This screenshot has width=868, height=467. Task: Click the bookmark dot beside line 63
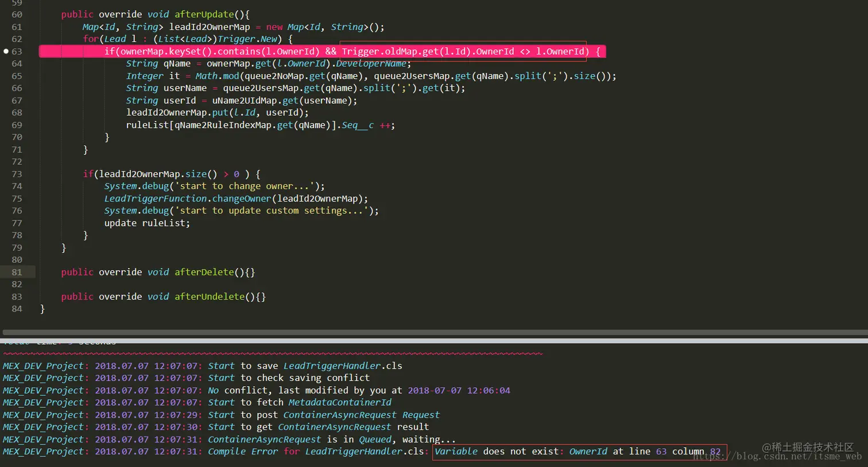click(6, 51)
